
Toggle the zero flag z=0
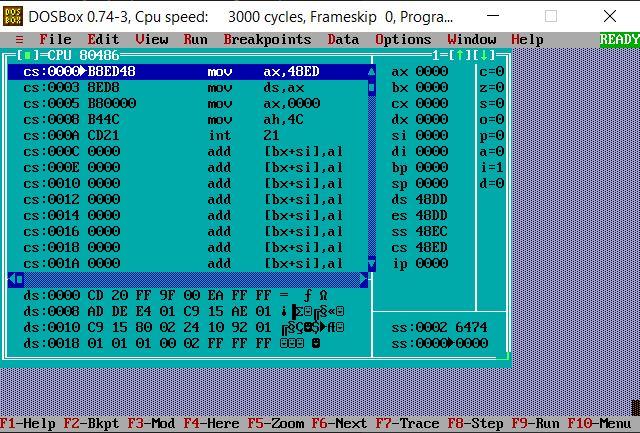point(492,88)
